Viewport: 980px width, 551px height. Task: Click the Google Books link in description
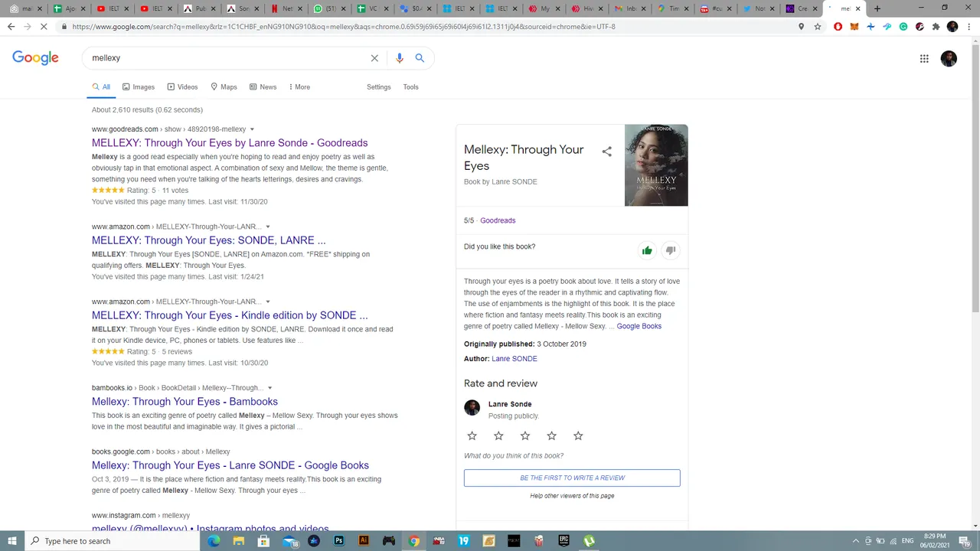pos(639,326)
